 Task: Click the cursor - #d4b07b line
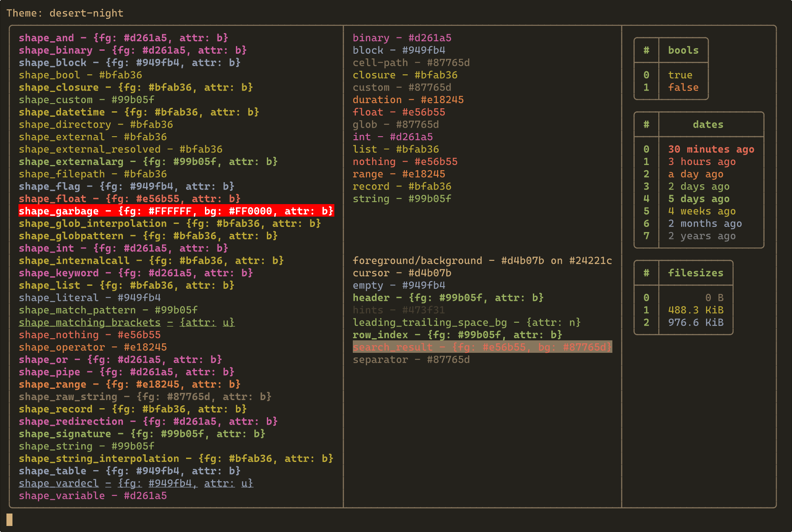402,273
